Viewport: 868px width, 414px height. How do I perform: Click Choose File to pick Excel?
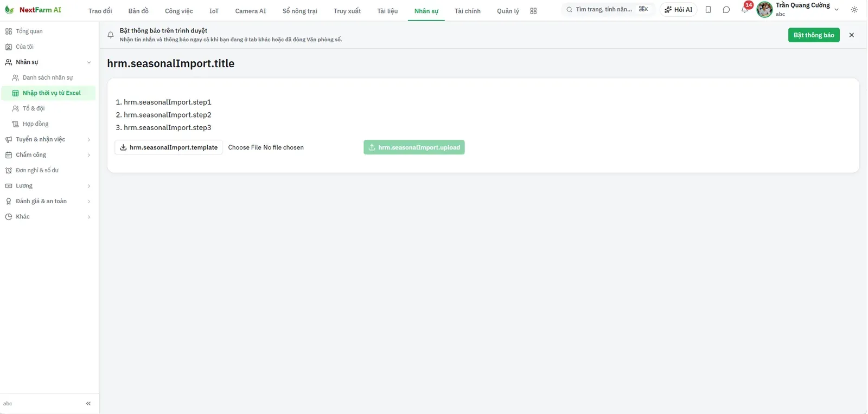coord(245,147)
